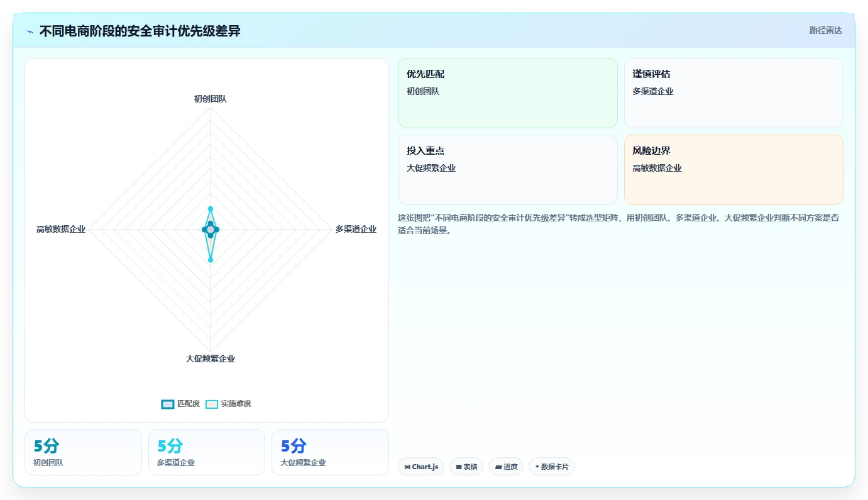Click 多渠道企业 text in 谨慎评估 card

(653, 91)
